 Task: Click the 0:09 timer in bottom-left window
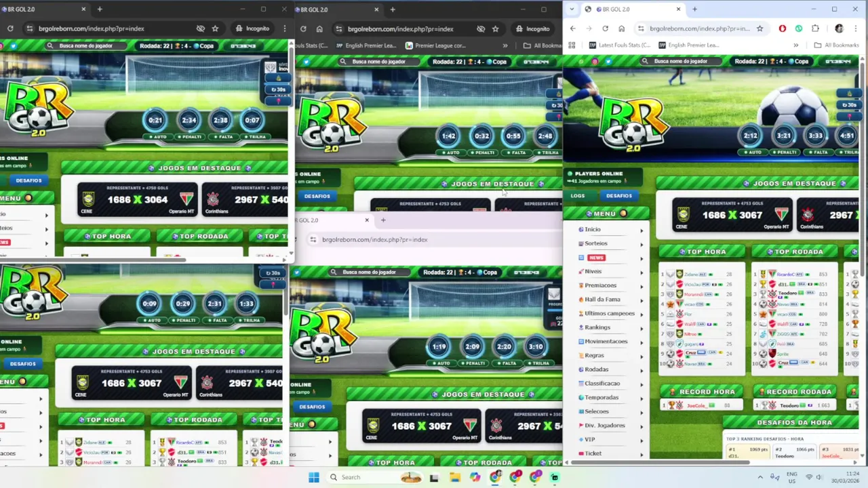pyautogui.click(x=150, y=304)
